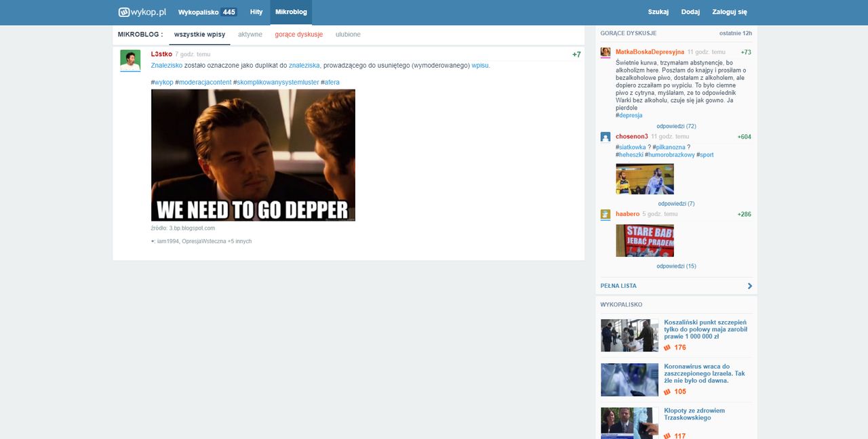This screenshot has width=868, height=439.
Task: Open the Koronawirus wraca do Izraela article
Action: (705, 373)
